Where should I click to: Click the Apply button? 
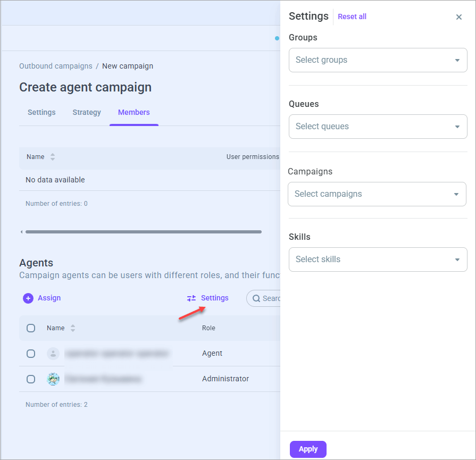click(x=308, y=449)
